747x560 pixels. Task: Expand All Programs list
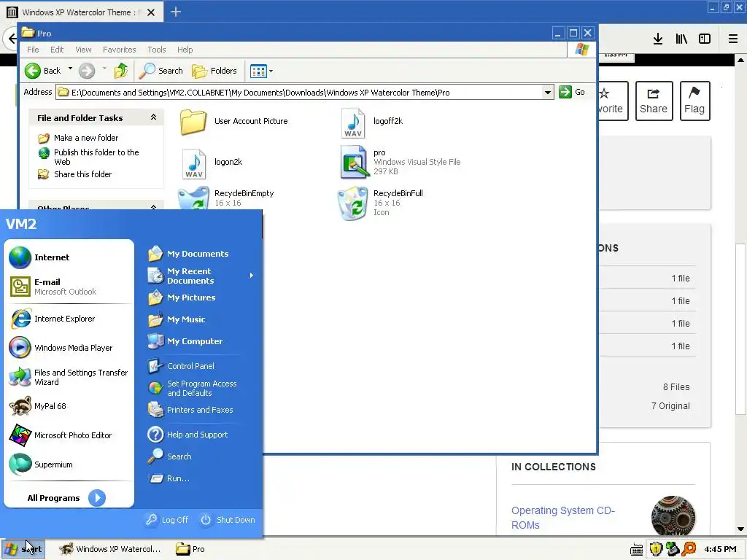[x=66, y=498]
